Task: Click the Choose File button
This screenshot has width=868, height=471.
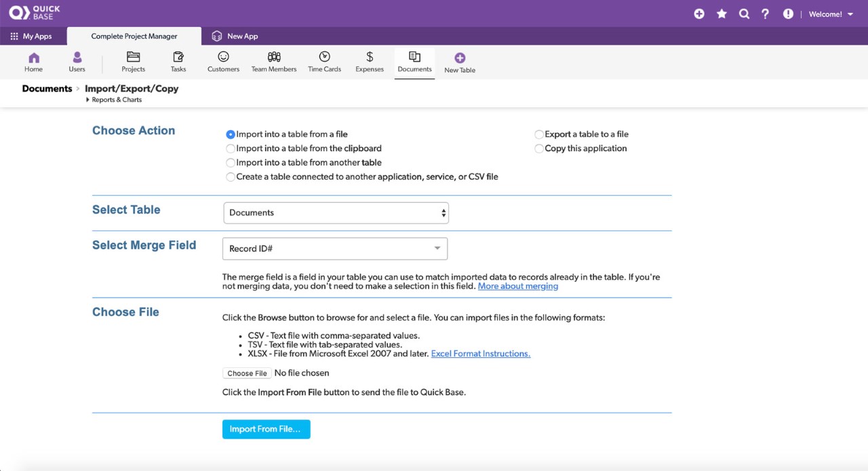Action: pos(247,373)
